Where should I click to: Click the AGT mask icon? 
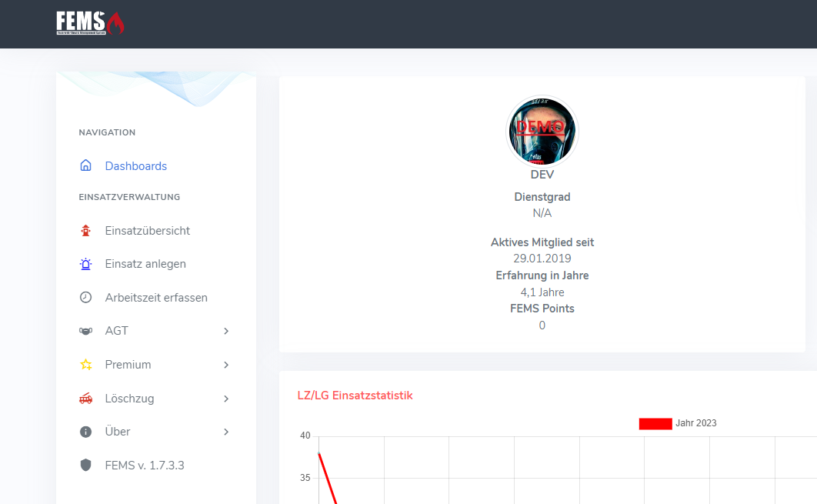click(85, 331)
